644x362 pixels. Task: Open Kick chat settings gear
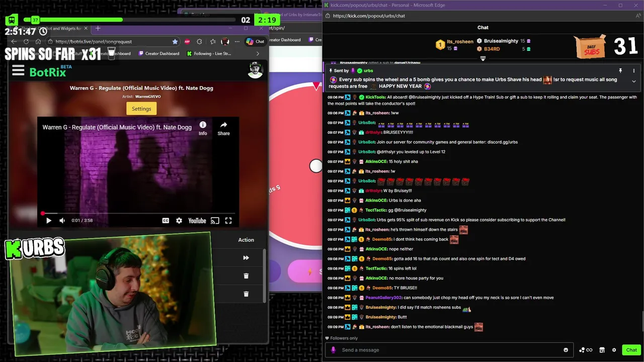(614, 350)
